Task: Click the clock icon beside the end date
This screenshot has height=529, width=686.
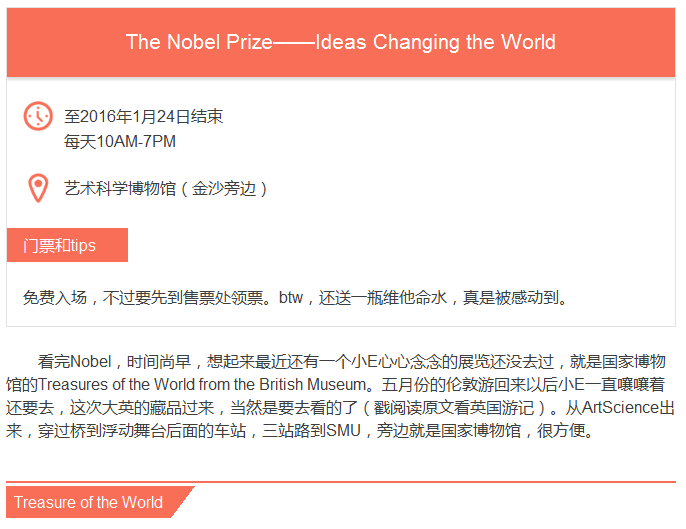Action: [37, 116]
